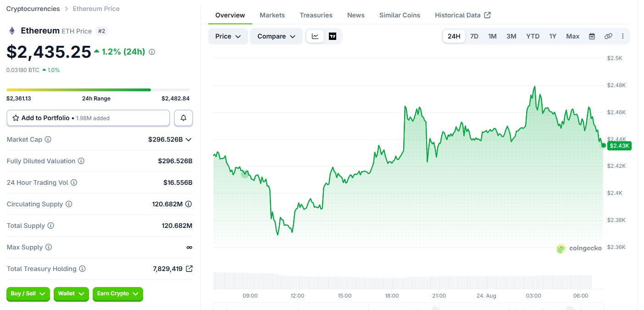
Task: Switch to the Overview tab
Action: 230,15
